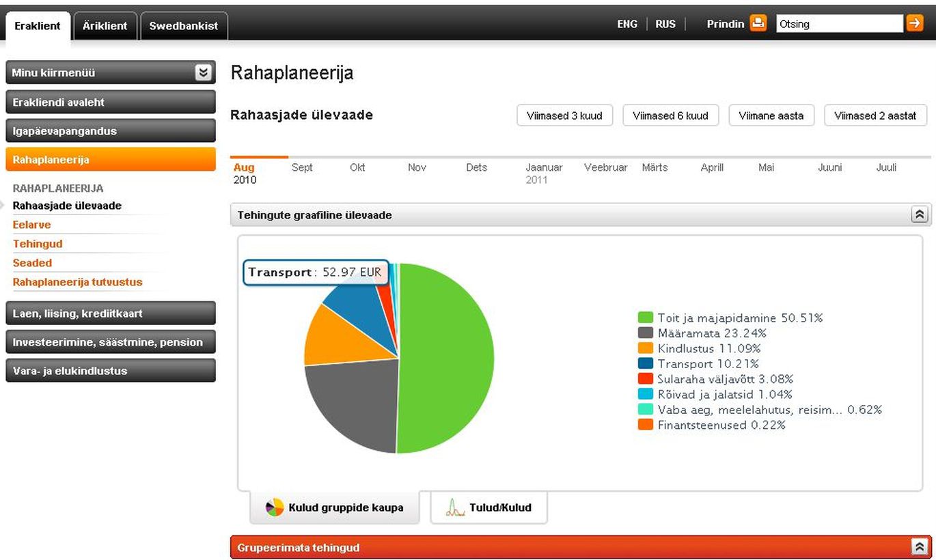Open the Eelarve sidebar link
Image resolution: width=936 pixels, height=560 pixels.
[31, 225]
